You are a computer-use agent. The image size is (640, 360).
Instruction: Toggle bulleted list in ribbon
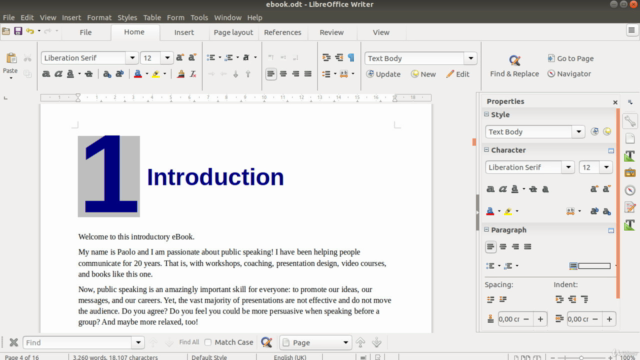tap(211, 58)
